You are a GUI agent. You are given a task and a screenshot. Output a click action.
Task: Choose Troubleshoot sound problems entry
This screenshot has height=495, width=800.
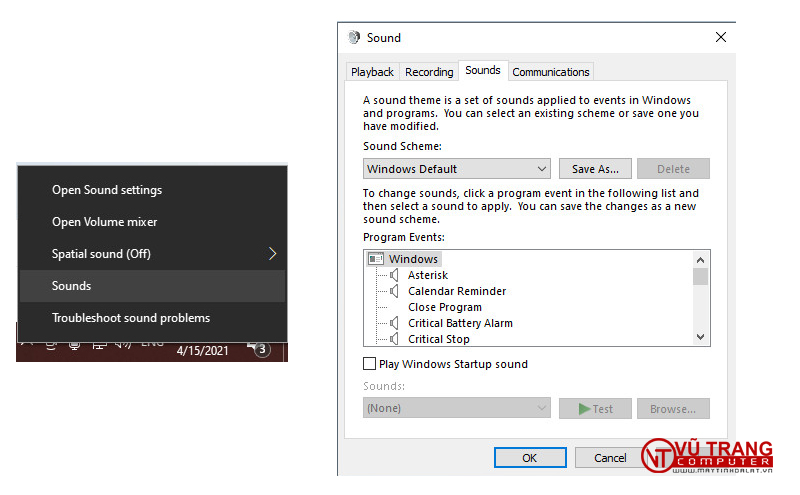click(152, 318)
